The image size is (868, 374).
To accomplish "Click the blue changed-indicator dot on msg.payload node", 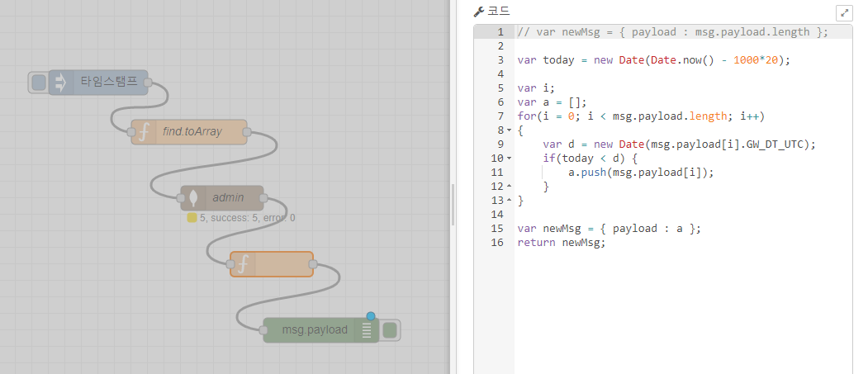I will 371,316.
